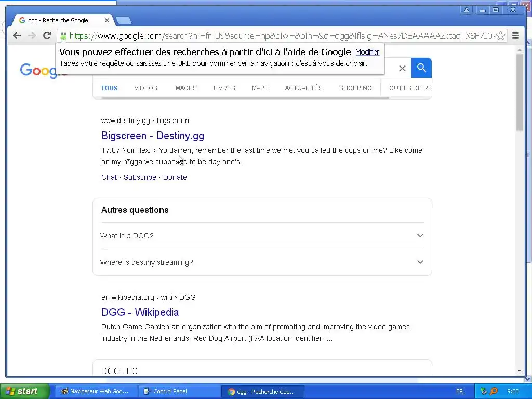Click www.destiny.gg › bigscreen breadcrumb
Image resolution: width=532 pixels, height=399 pixels.
point(145,121)
